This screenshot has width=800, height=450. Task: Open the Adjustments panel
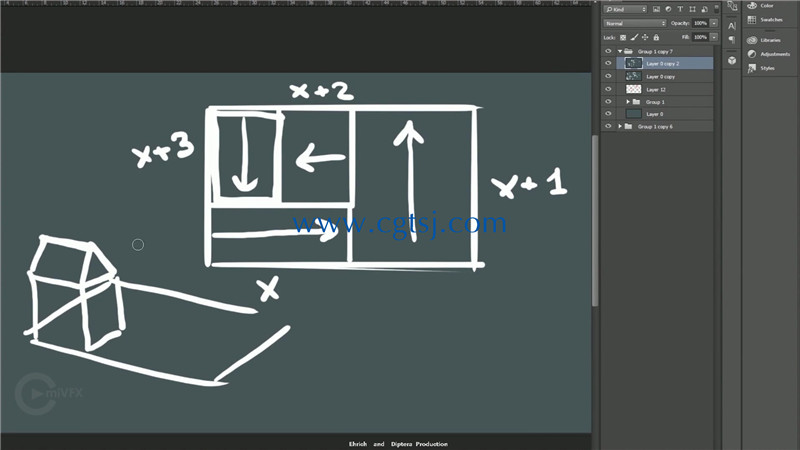pyautogui.click(x=768, y=54)
